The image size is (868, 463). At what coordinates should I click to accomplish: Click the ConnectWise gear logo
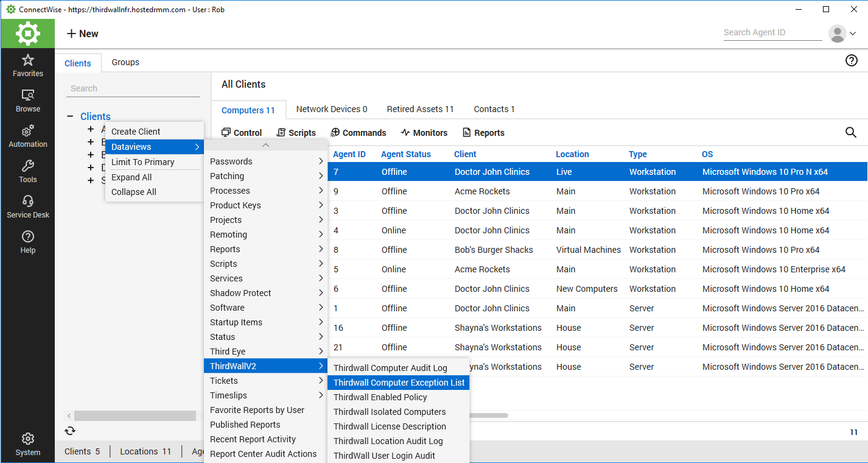27,34
